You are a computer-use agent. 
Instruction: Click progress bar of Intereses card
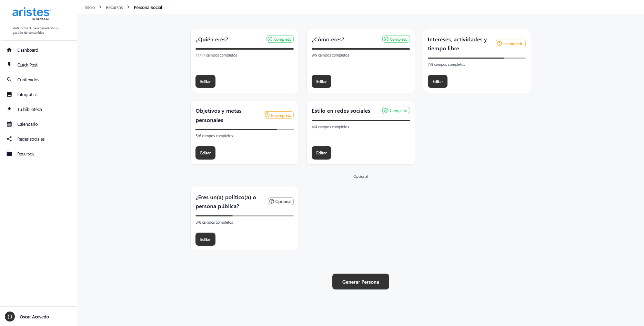[x=476, y=58]
